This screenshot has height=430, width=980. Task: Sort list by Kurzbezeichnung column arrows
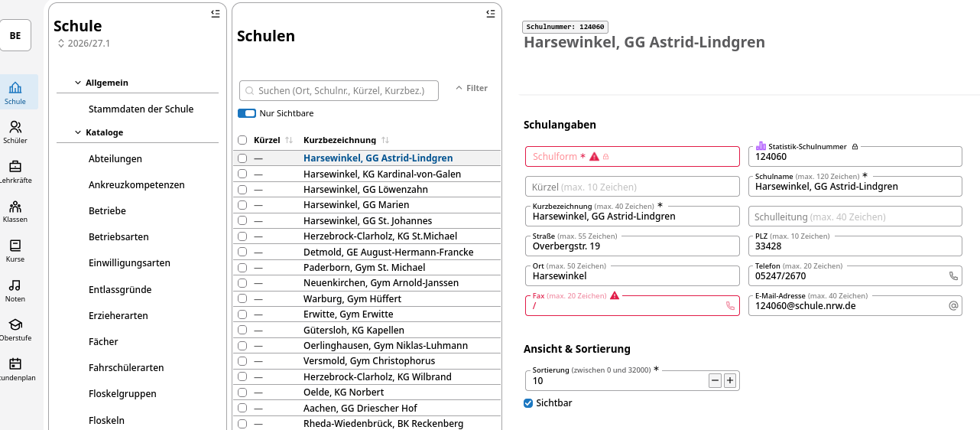coord(385,140)
